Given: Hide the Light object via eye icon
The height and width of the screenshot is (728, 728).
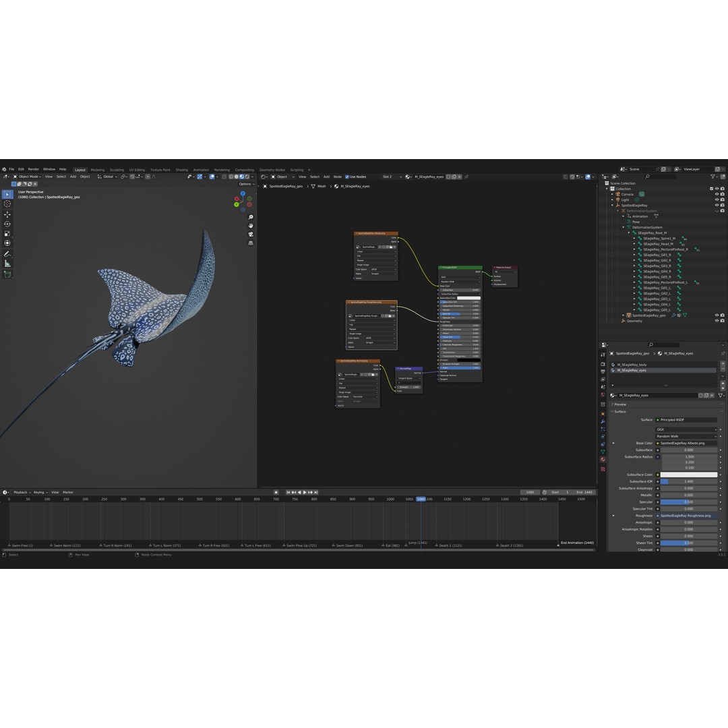Looking at the screenshot, I should (717, 200).
